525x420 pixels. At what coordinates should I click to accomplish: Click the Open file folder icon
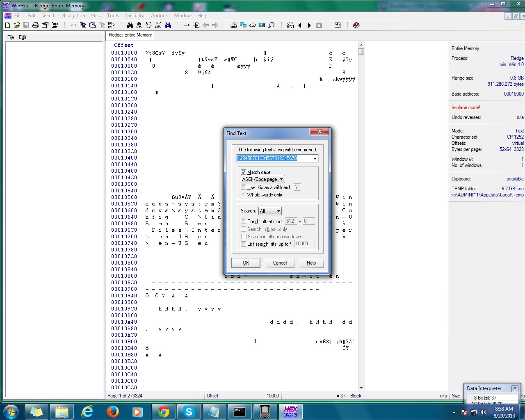(17, 25)
